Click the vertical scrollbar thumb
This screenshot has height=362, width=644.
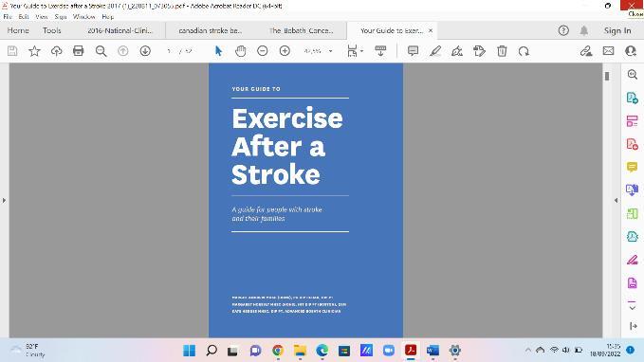click(x=607, y=76)
